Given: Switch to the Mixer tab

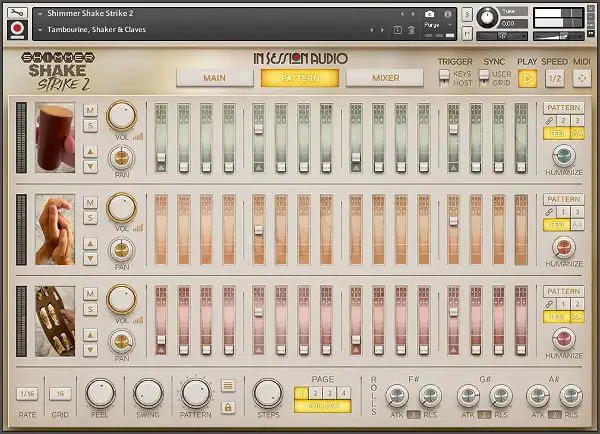Looking at the screenshot, I should [385, 78].
